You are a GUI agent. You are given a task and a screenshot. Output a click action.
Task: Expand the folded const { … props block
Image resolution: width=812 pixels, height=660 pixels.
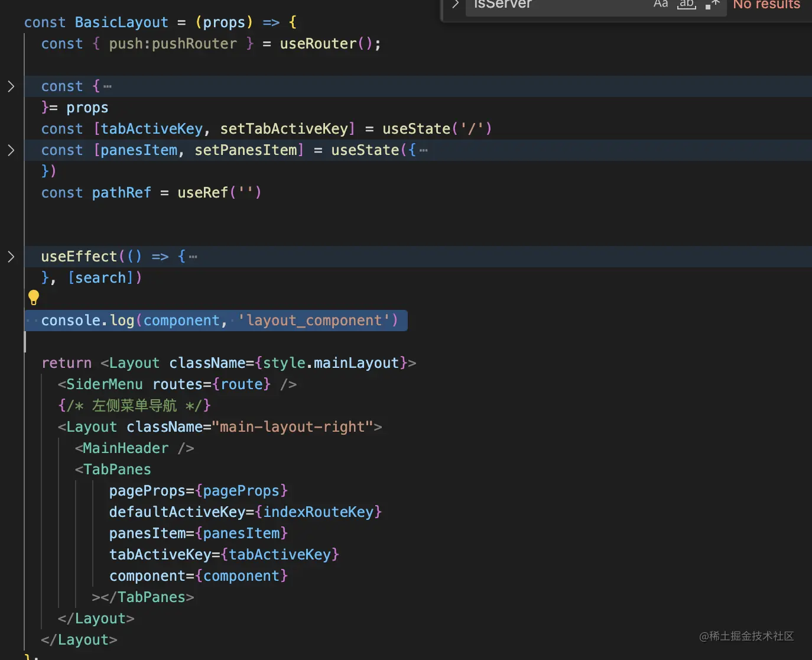pyautogui.click(x=11, y=86)
